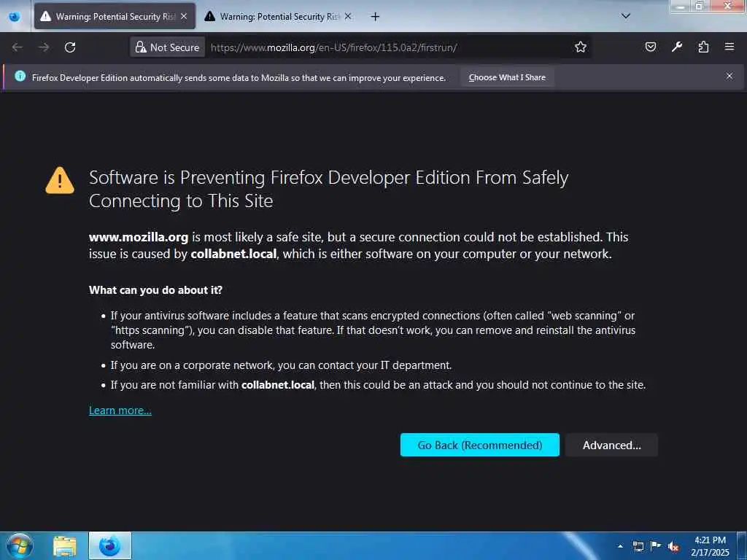The height and width of the screenshot is (560, 747).
Task: Click the muted volume speaker icon
Action: pyautogui.click(x=673, y=547)
